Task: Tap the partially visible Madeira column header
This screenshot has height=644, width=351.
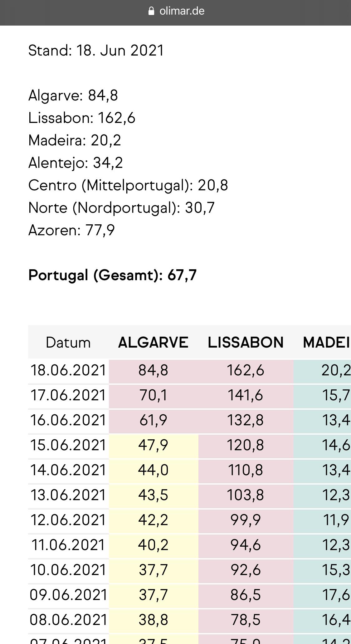Action: click(x=326, y=343)
